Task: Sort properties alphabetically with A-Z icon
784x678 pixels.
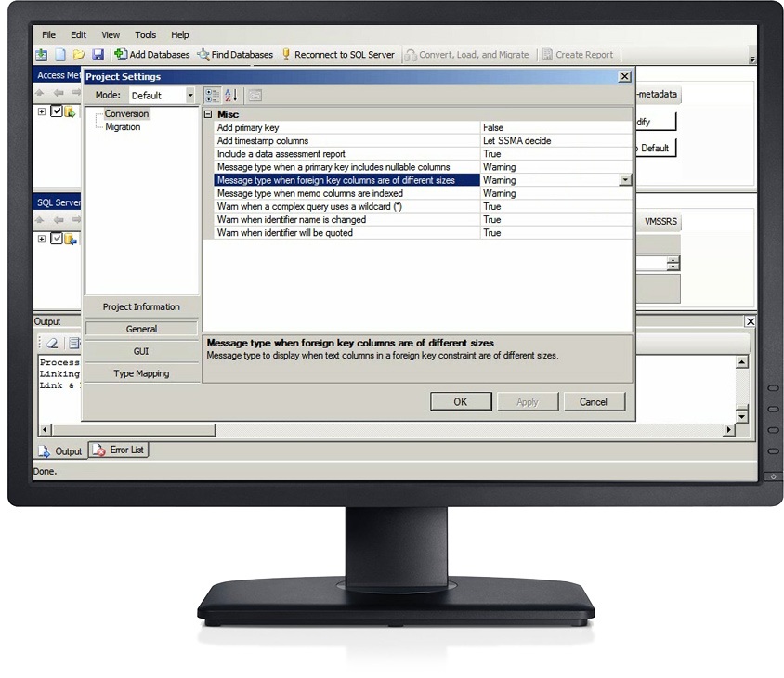Action: 231,95
